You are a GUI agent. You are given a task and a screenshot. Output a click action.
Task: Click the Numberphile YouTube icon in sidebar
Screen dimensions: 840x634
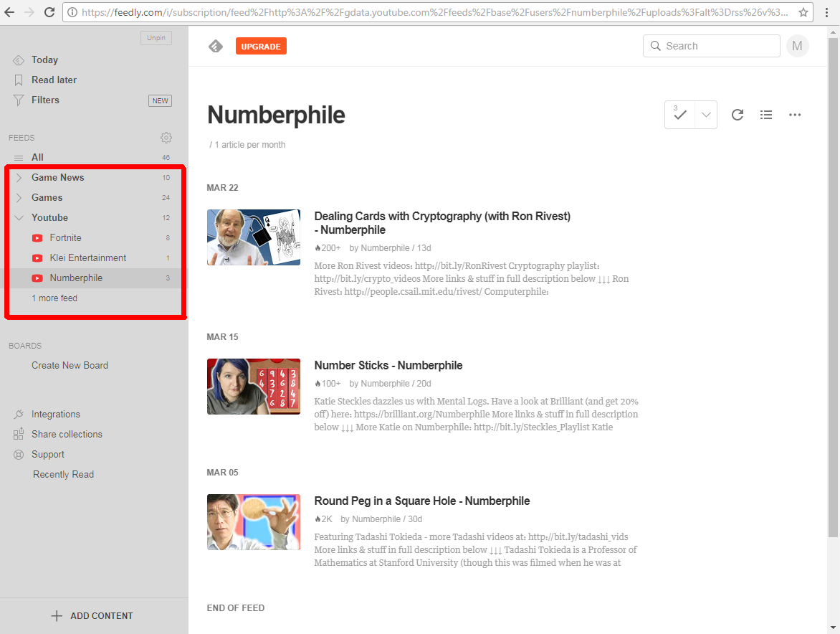tap(37, 278)
